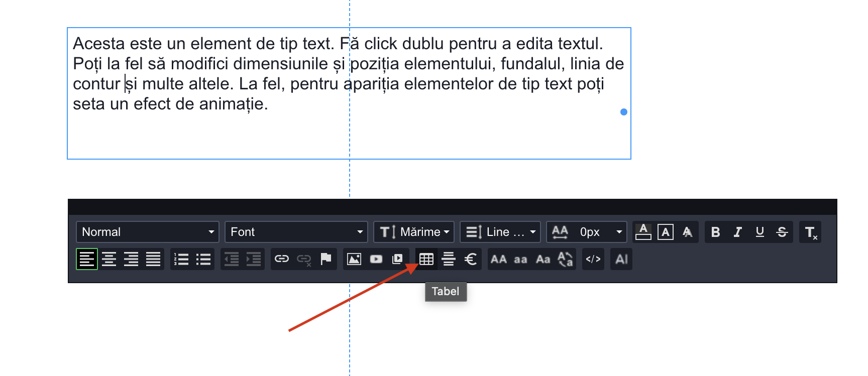Viewport: 868px width, 376px height.
Task: Open the Normal paragraph format dropdown
Action: [148, 232]
